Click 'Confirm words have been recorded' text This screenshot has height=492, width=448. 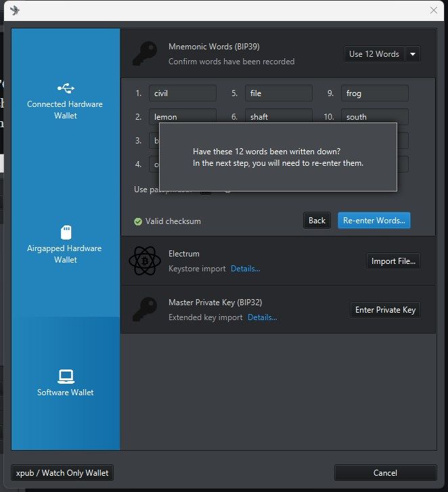pos(231,62)
